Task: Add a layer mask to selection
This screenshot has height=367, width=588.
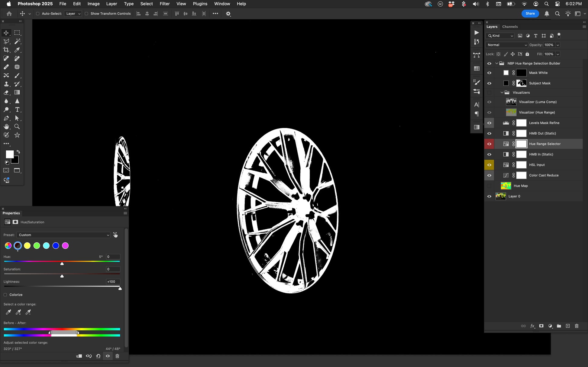Action: (541, 326)
